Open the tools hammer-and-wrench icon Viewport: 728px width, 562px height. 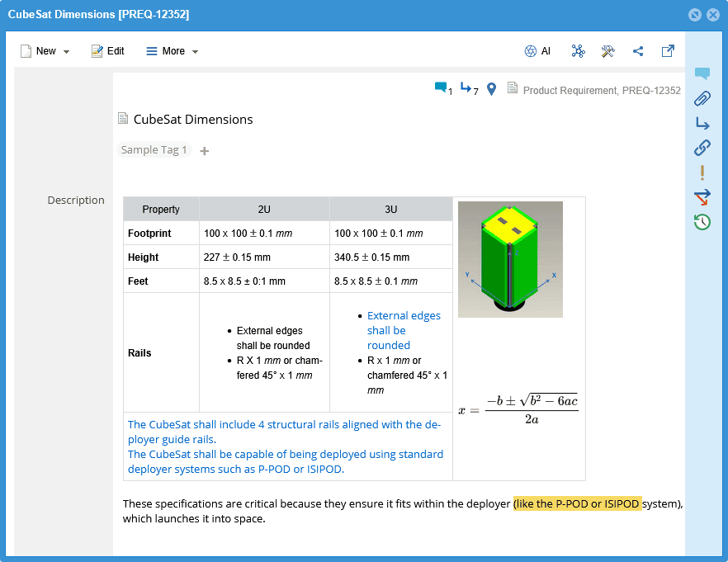tap(608, 51)
